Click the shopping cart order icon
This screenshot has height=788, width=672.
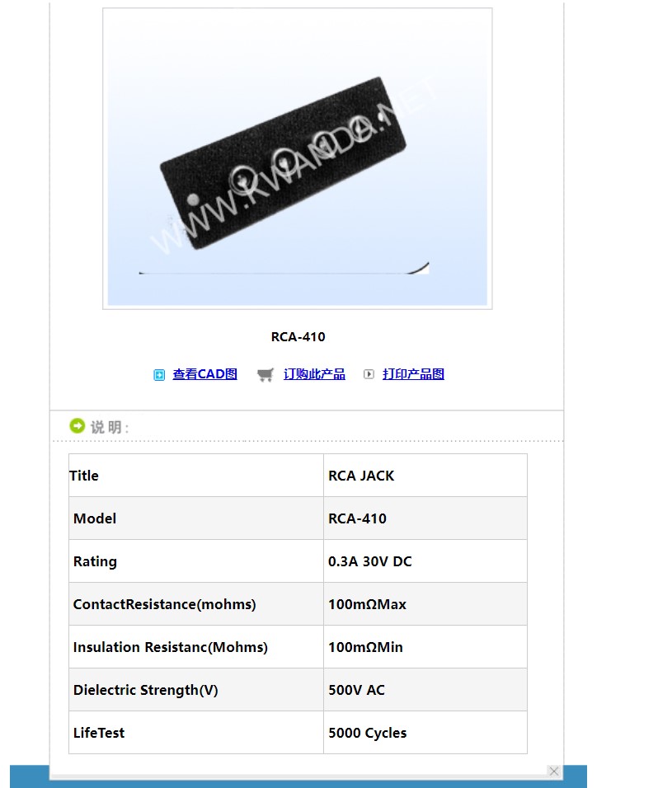265,374
